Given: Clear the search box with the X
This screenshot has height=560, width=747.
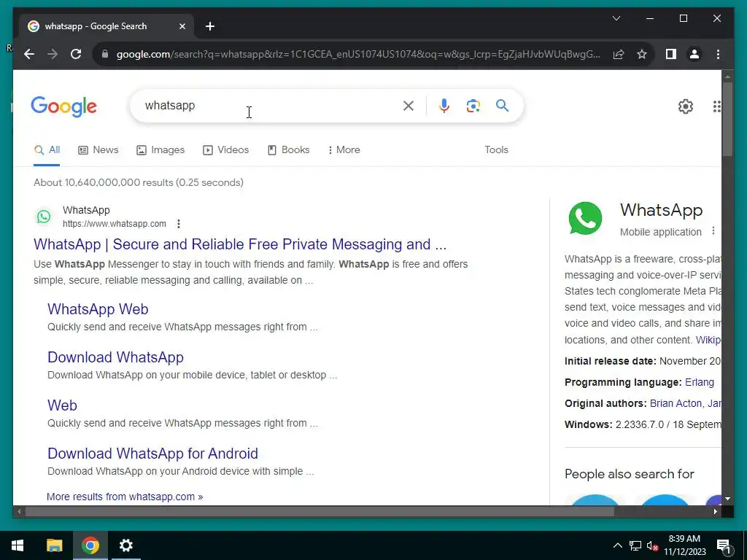Looking at the screenshot, I should tap(409, 106).
